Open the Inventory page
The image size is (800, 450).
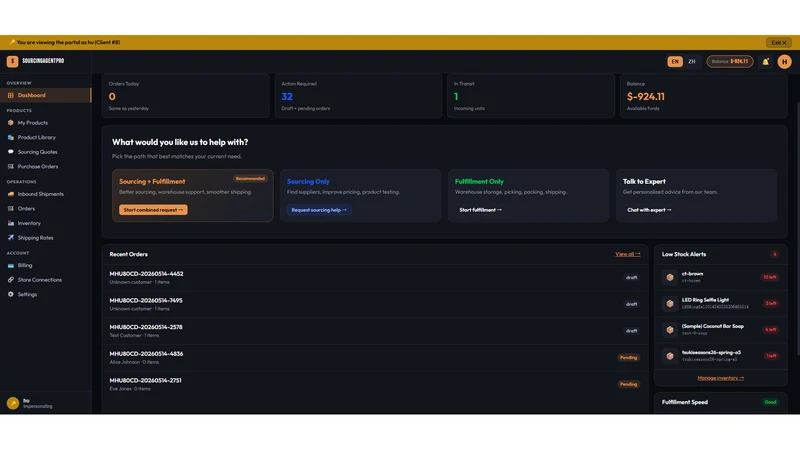(45, 223)
